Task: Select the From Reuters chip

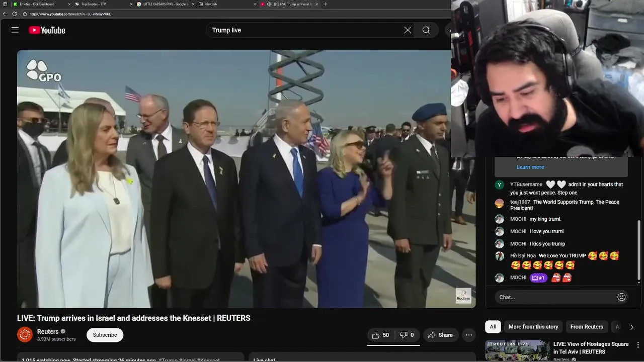Action: (x=587, y=327)
